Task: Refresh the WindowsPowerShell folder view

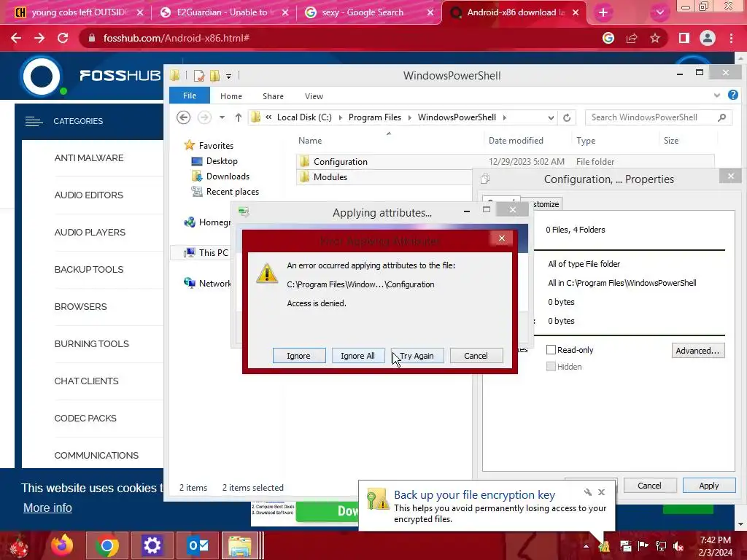Action: 567,117
